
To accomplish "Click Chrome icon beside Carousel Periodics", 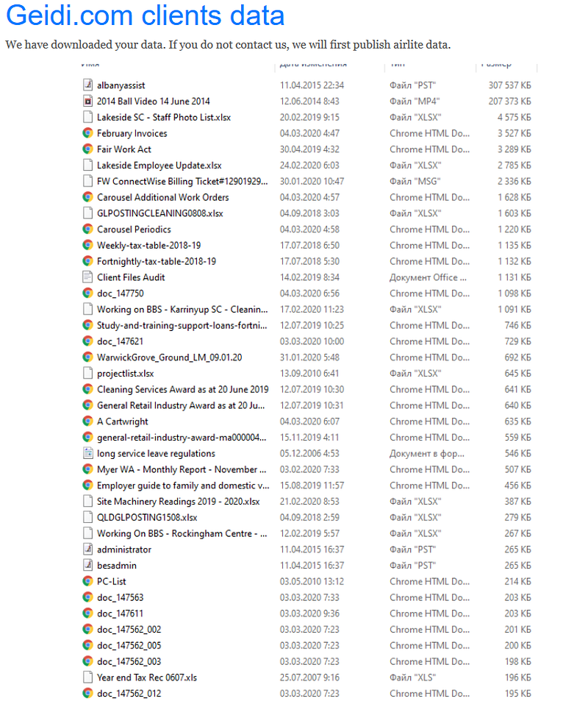I will pyautogui.click(x=88, y=229).
